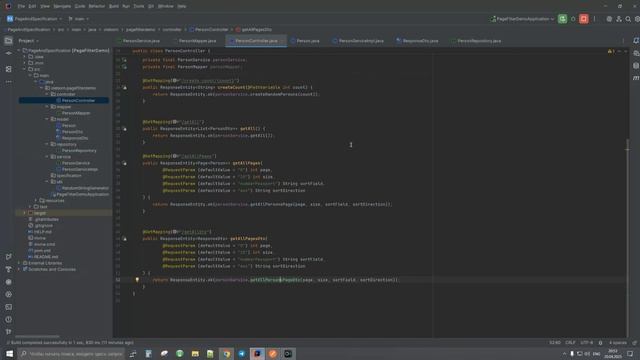Open Telegram from the taskbar
This screenshot has height=360, width=640.
(242, 354)
